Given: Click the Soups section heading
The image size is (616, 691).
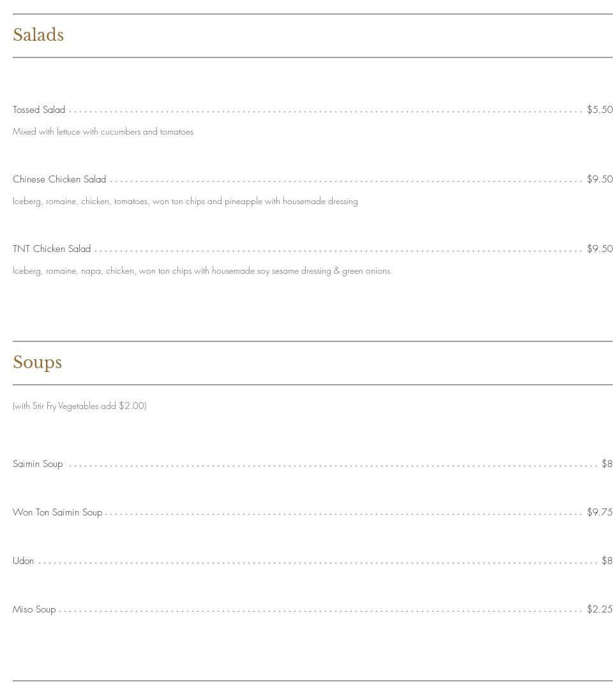Looking at the screenshot, I should click(x=37, y=362).
